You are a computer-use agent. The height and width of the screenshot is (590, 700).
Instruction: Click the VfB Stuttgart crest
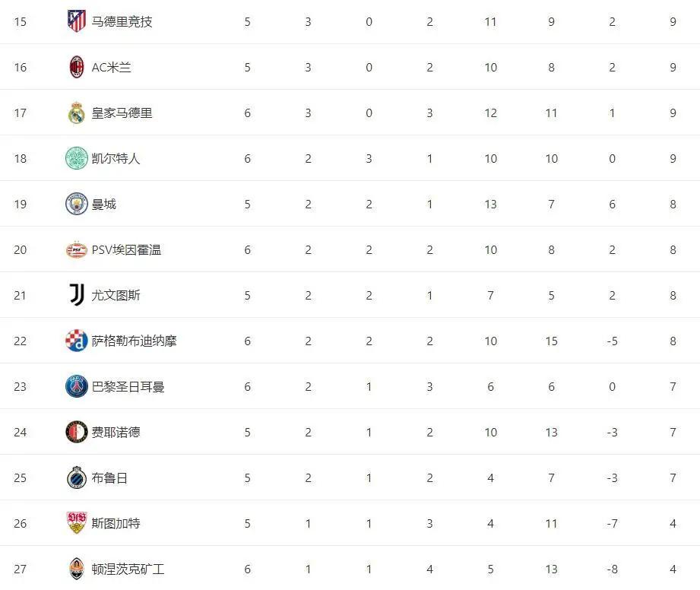76,523
